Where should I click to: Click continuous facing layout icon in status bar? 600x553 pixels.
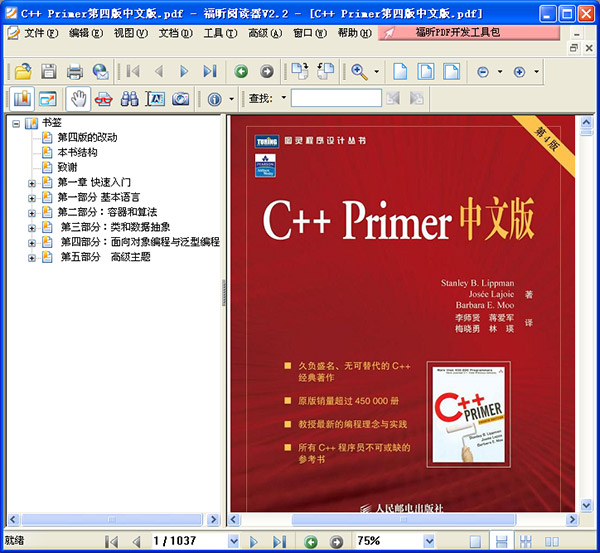pyautogui.click(x=526, y=542)
